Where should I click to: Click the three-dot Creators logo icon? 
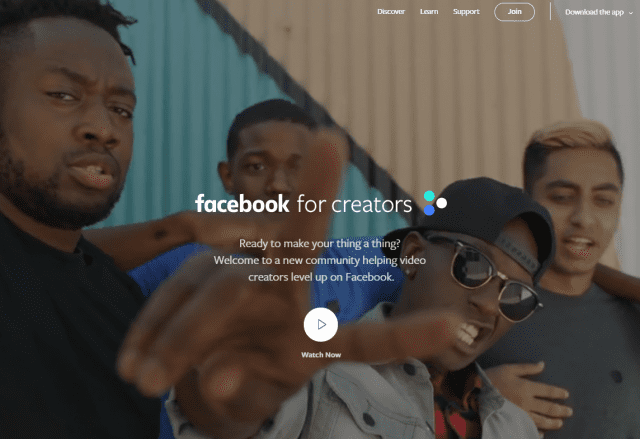coord(435,203)
